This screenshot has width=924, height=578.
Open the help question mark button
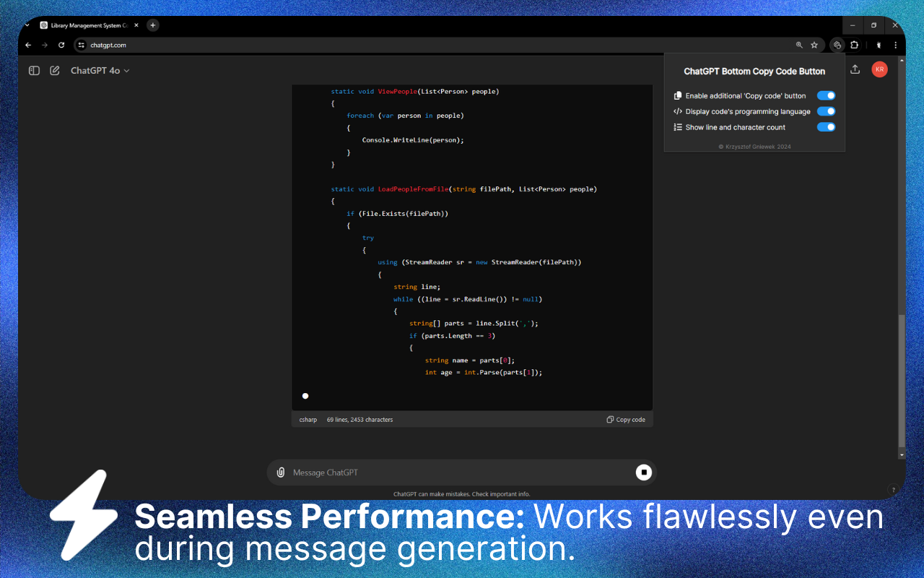(x=894, y=489)
